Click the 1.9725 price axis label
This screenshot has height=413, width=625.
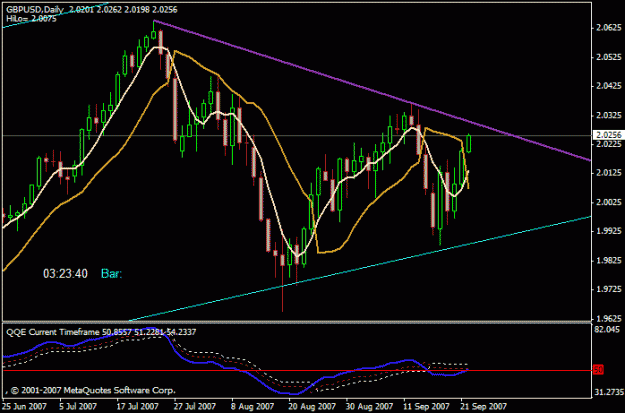click(x=608, y=289)
